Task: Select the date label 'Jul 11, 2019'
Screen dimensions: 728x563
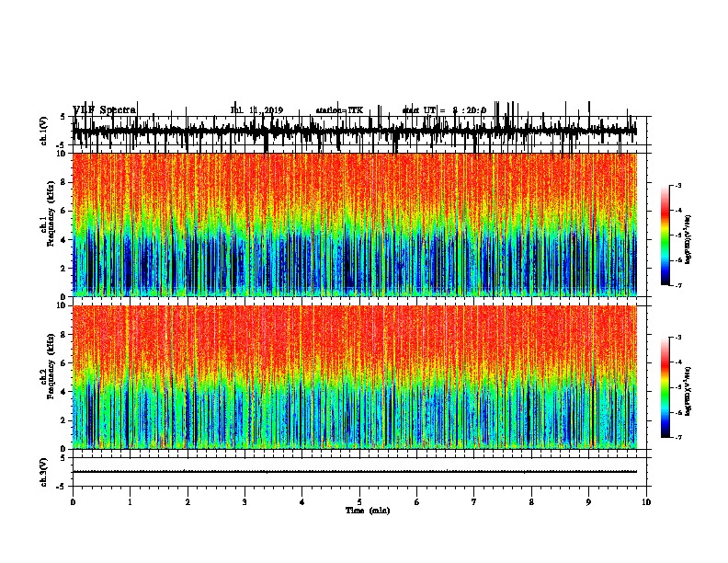Action: click(256, 110)
